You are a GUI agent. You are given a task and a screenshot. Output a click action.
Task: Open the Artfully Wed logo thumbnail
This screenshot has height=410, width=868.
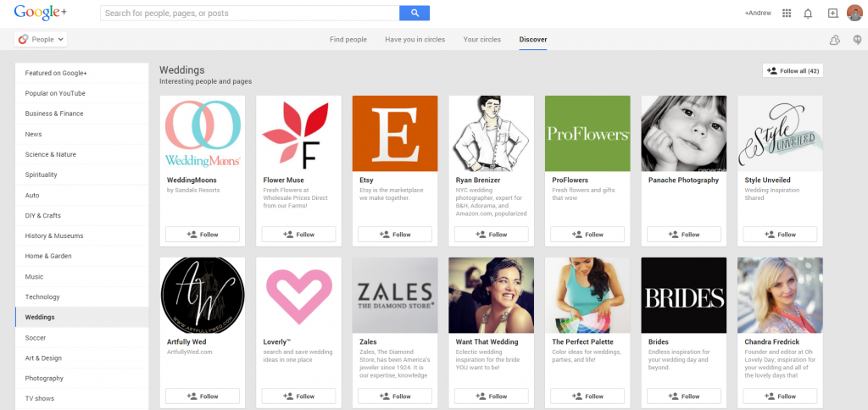point(203,296)
